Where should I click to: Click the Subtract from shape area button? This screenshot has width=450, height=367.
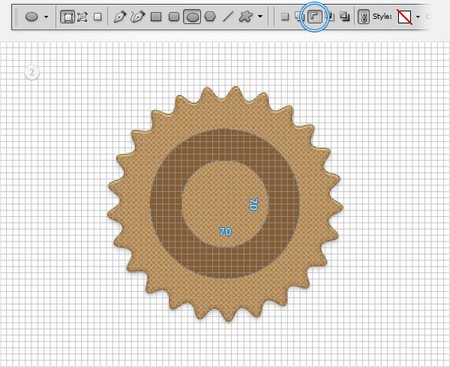coord(315,17)
